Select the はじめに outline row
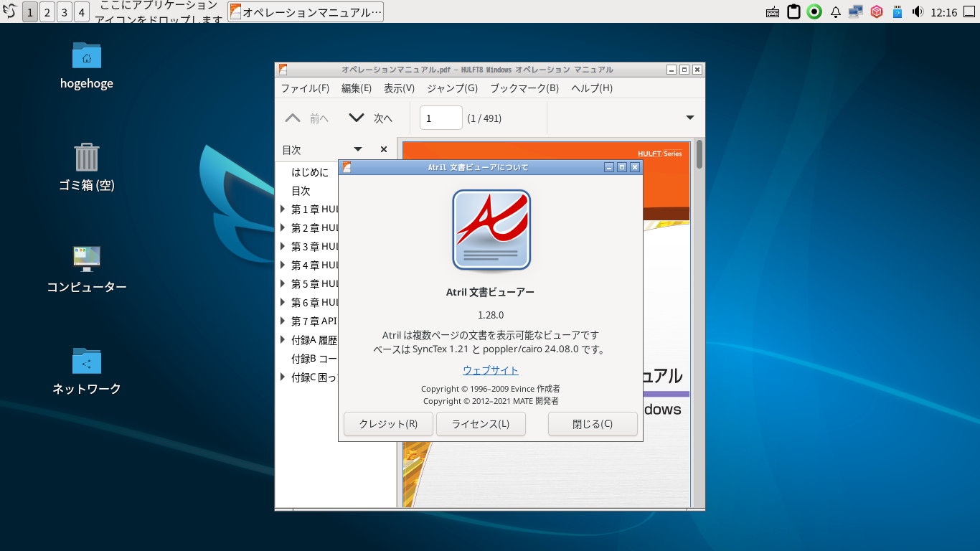The width and height of the screenshot is (980, 551). (337, 172)
